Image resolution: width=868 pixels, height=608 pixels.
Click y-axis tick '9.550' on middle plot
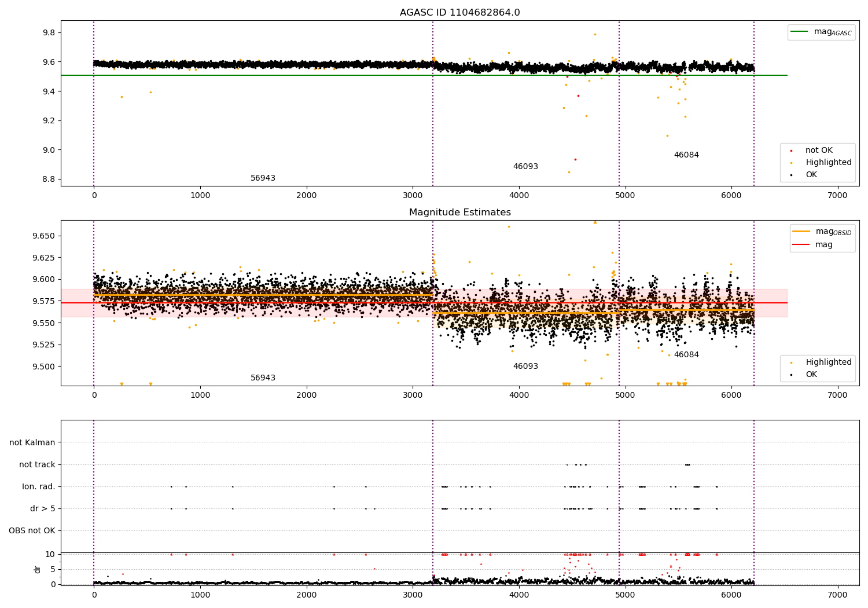(44, 323)
